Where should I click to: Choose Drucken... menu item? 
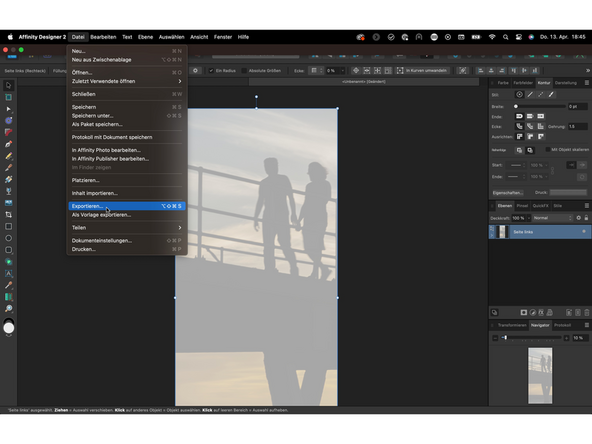point(127,249)
